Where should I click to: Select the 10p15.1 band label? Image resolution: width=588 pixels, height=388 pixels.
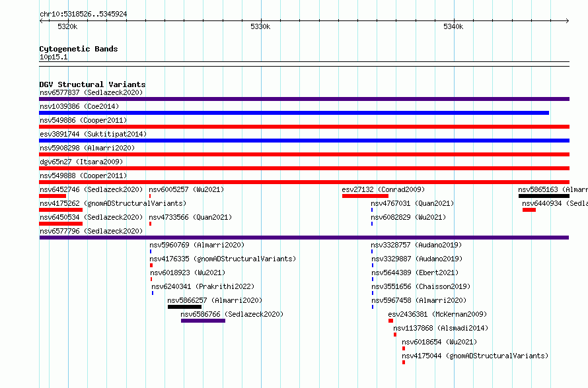(x=54, y=57)
